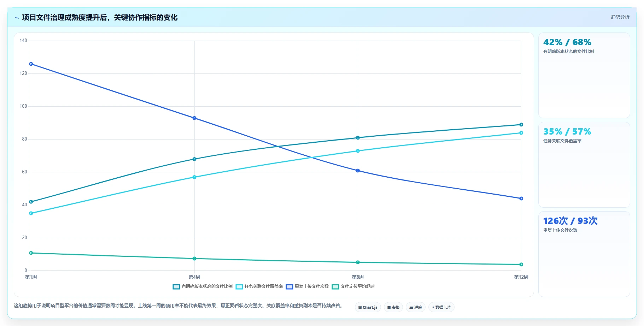This screenshot has width=644, height=326.
Task: Click the 第4周 point of the 文件定位平均耗时 line
Action: pos(194,259)
